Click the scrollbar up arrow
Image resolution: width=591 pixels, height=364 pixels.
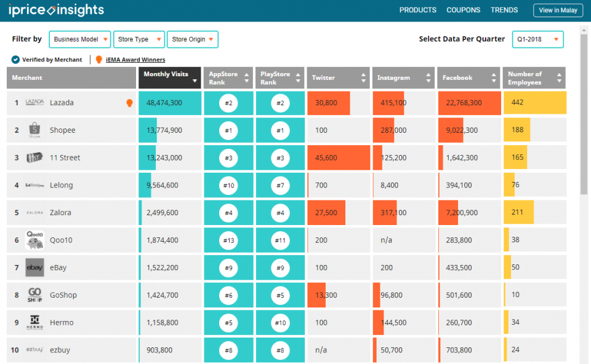click(x=584, y=30)
